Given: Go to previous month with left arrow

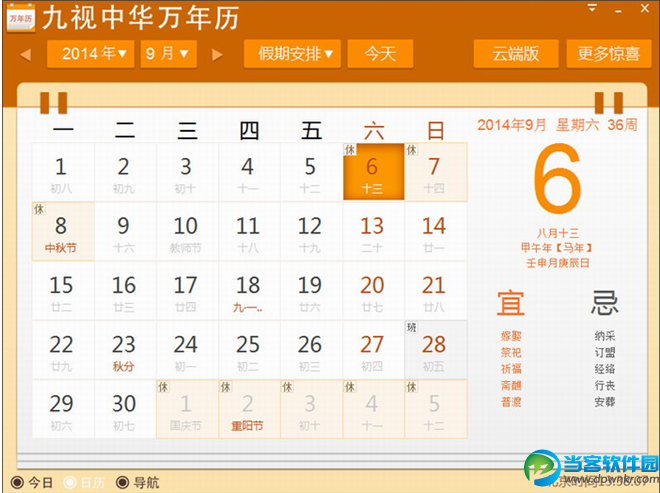Looking at the screenshot, I should tap(25, 54).
